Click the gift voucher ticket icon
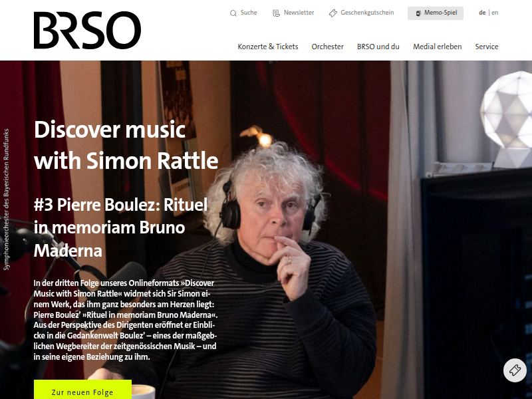 333,13
